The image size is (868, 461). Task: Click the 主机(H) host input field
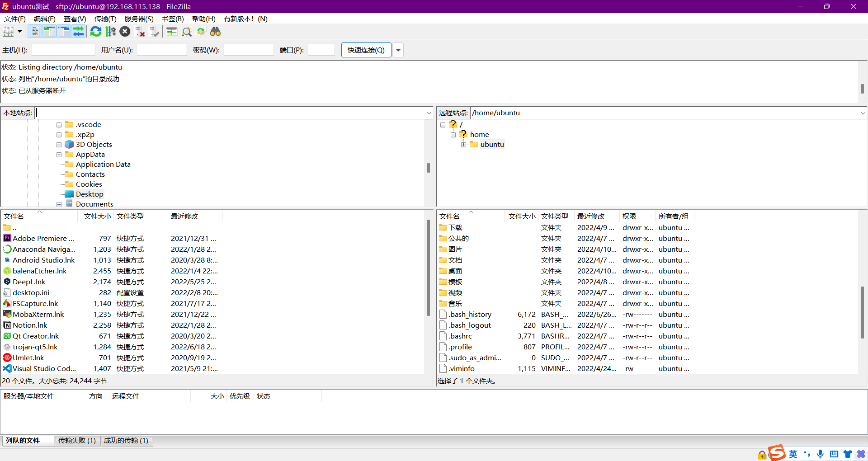(63, 50)
